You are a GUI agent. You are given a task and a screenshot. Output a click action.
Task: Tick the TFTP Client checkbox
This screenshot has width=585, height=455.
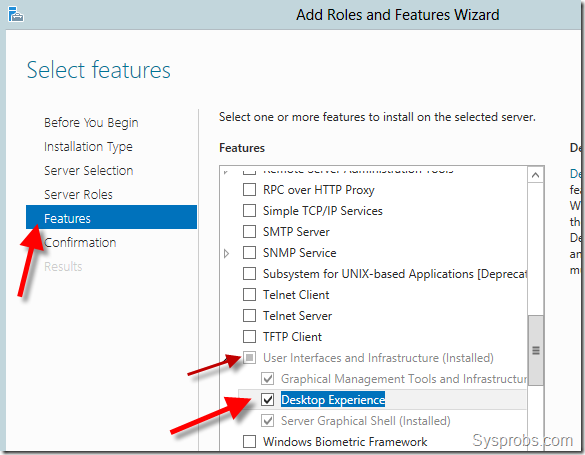pos(249,336)
